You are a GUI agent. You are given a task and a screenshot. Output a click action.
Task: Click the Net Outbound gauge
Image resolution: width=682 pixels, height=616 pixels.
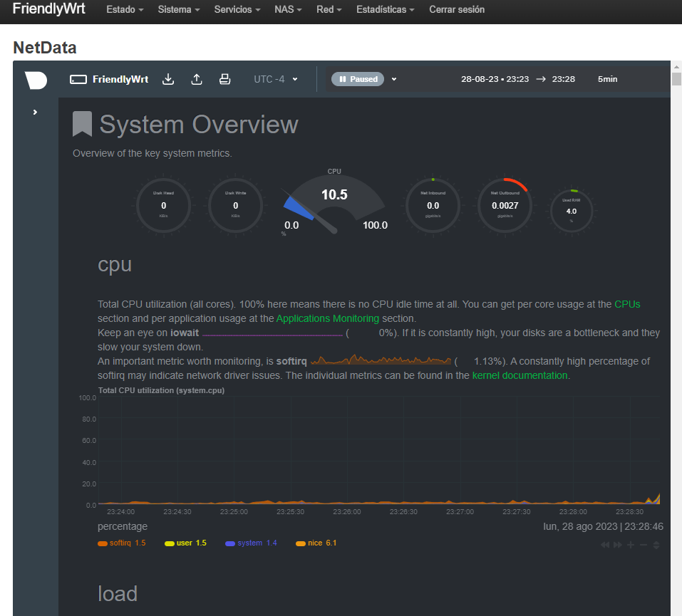pyautogui.click(x=505, y=206)
